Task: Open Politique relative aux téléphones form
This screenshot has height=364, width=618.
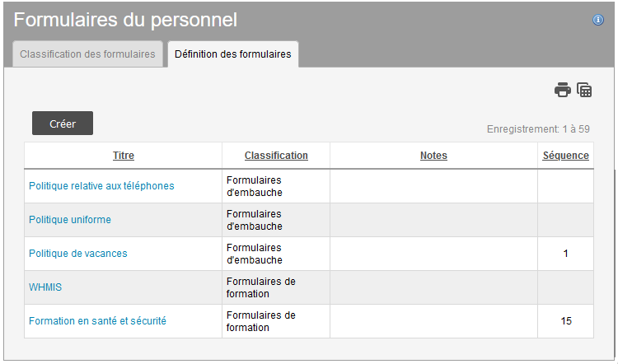Action: click(x=101, y=186)
